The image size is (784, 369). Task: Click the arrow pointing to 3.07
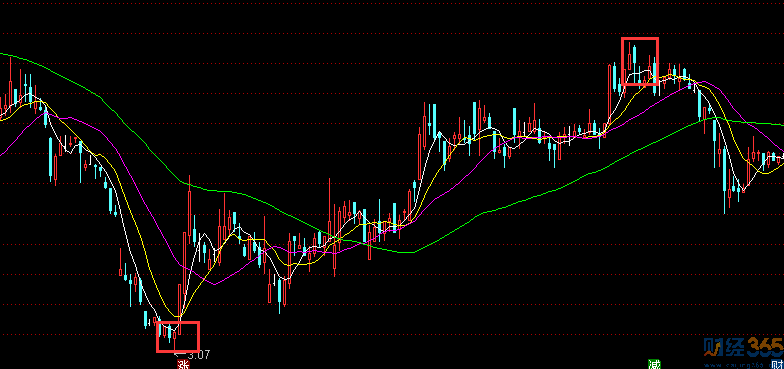pos(180,355)
